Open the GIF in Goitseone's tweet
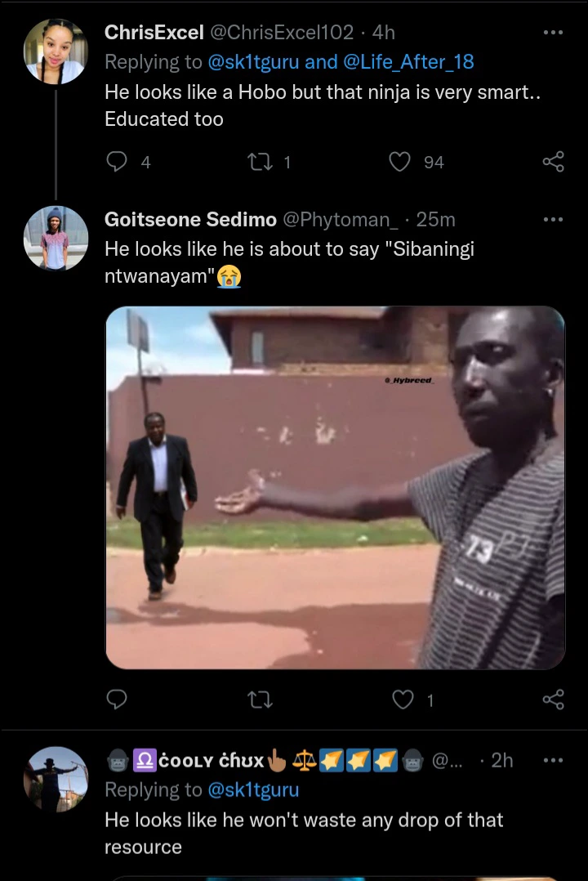This screenshot has width=588, height=881. tap(335, 487)
